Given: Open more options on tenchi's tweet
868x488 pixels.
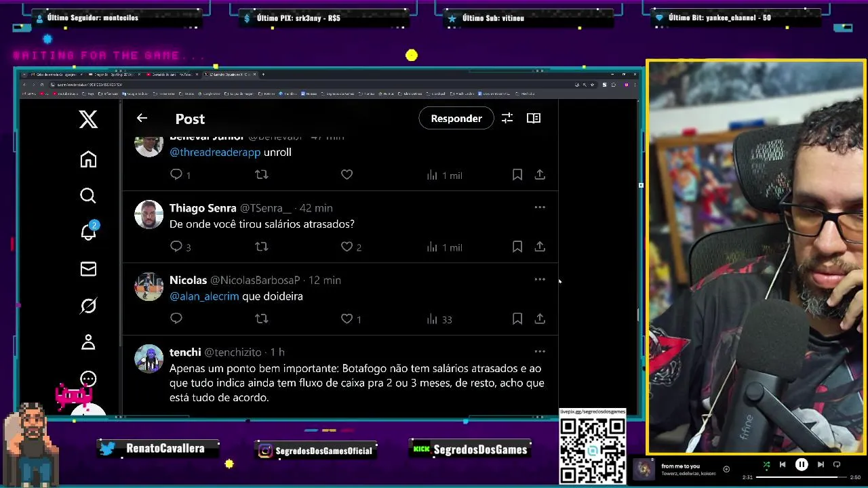Looking at the screenshot, I should click(540, 351).
